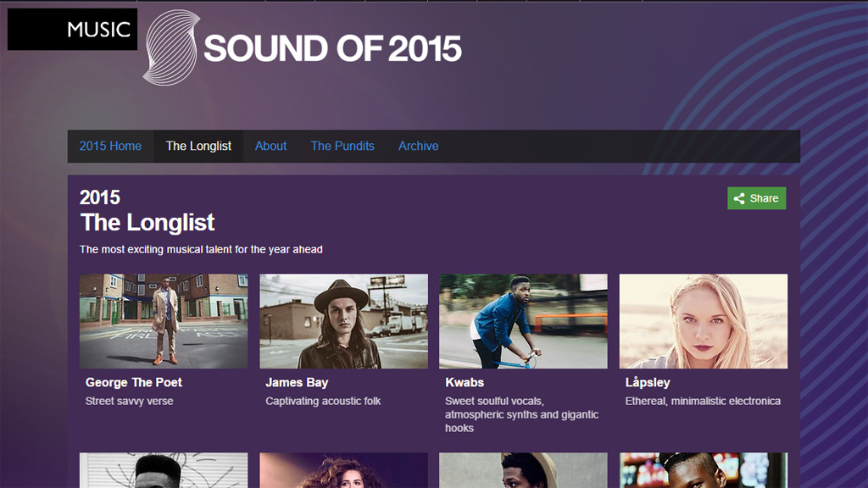Select the second-row curly-haired artist thumbnail
Screen dimensions: 868x488
tap(343, 470)
